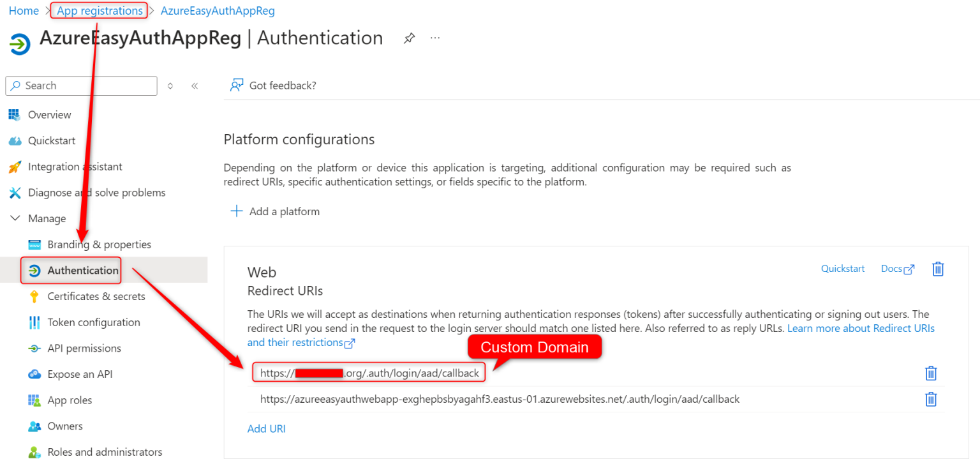Open the Overview section
This screenshot has height=473, width=980.
coord(49,114)
